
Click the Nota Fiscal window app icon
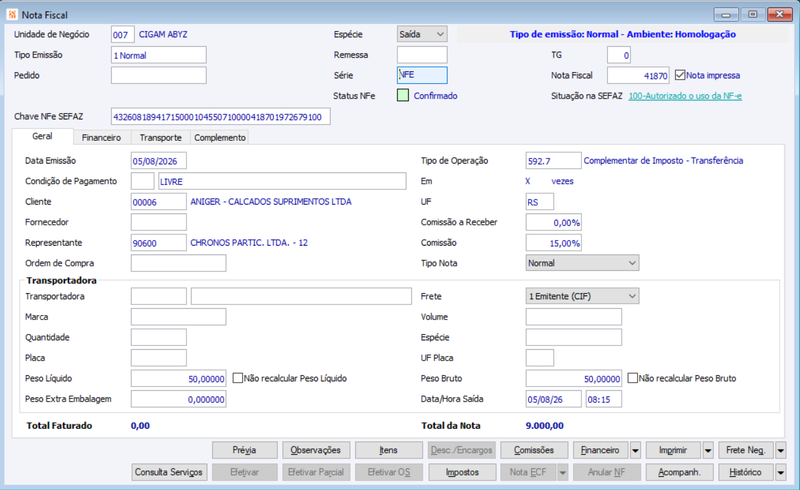[12, 15]
